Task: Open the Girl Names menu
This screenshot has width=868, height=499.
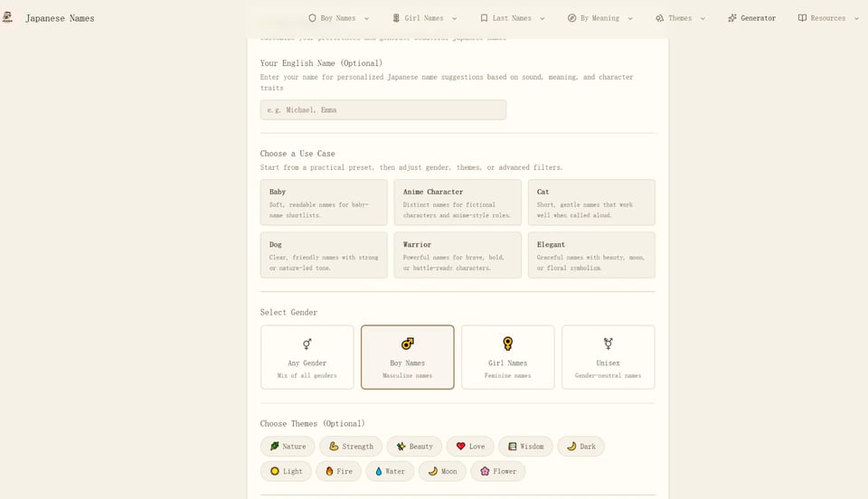Action: click(425, 18)
